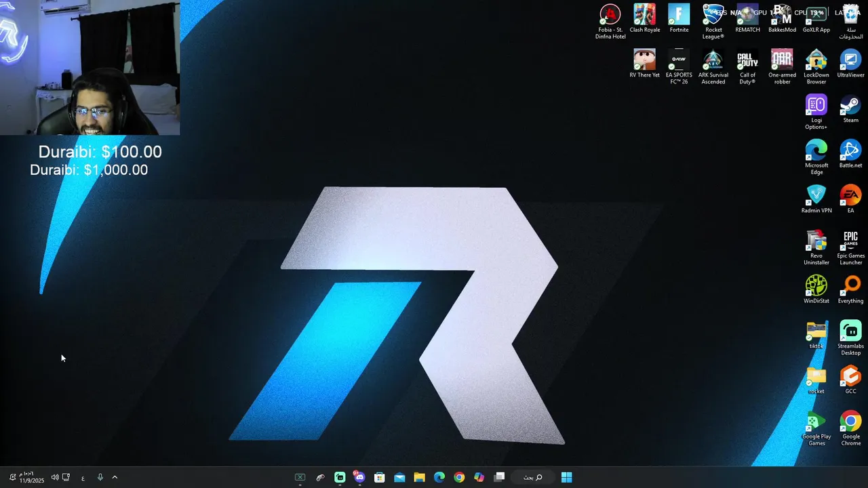The image size is (868, 488).
Task: Open the volume control in tray
Action: [55, 477]
